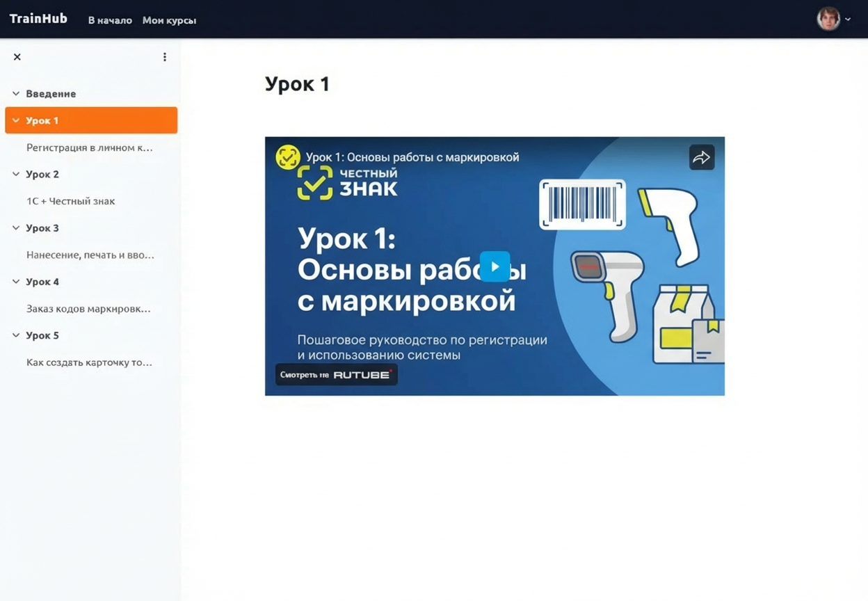
Task: Open the avatar dropdown chevron
Action: [847, 19]
